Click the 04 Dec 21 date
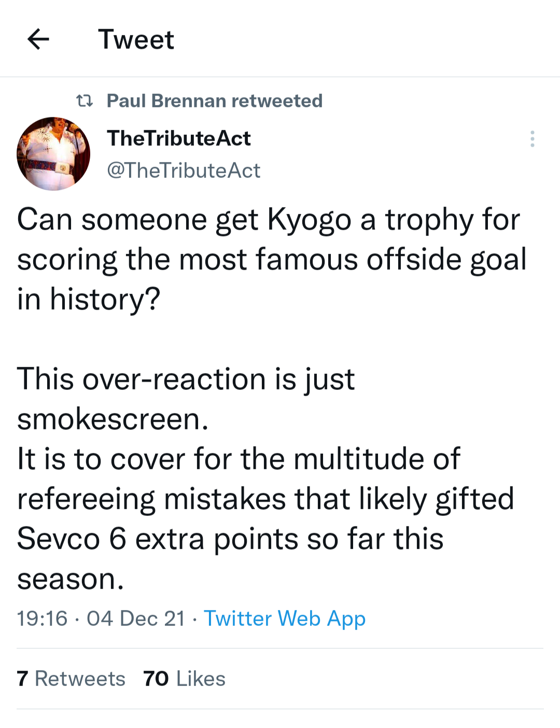 pyautogui.click(x=136, y=619)
